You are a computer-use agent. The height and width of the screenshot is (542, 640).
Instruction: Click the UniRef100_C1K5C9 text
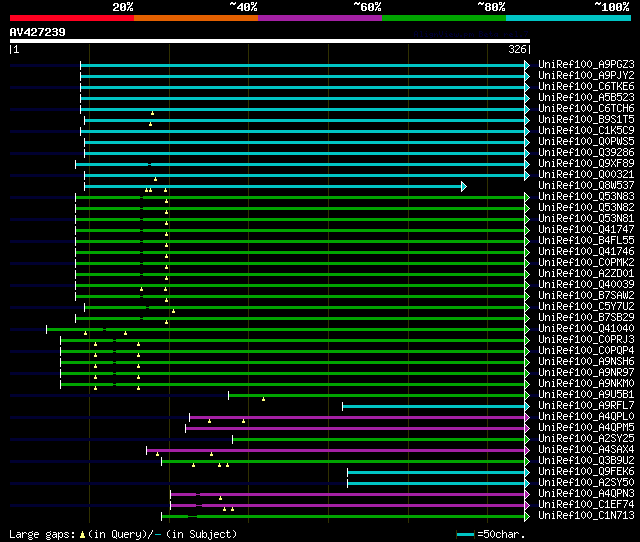pos(586,131)
